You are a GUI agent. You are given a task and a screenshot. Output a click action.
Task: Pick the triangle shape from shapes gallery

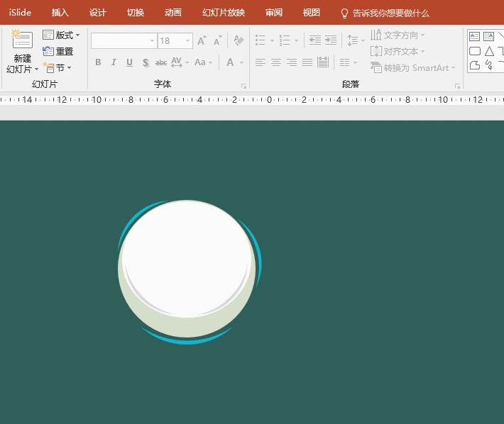coord(489,51)
